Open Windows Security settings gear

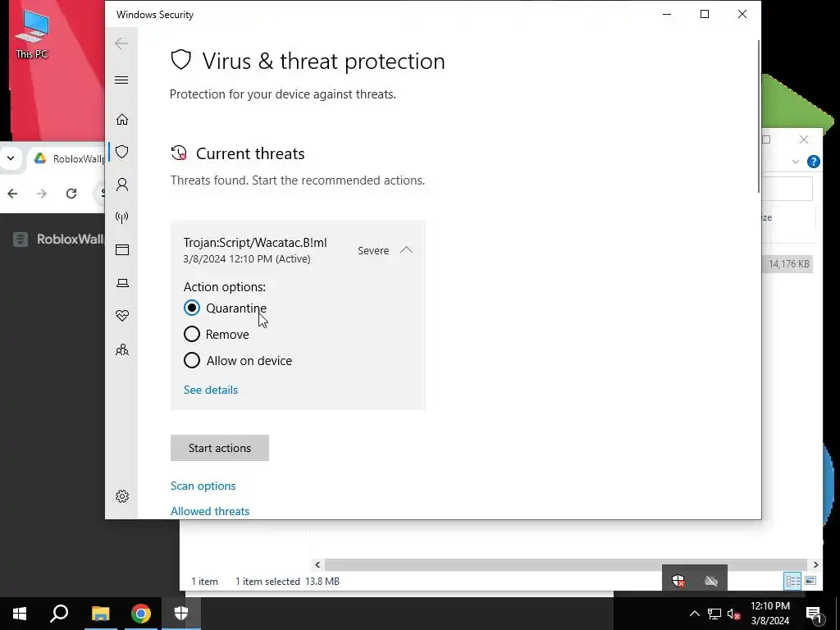[x=122, y=496]
